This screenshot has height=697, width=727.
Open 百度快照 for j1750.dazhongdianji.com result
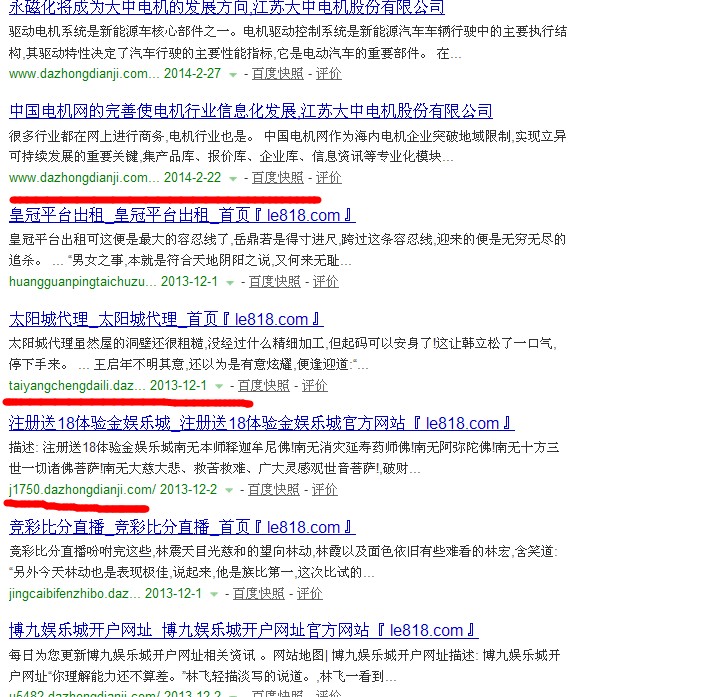[x=274, y=489]
